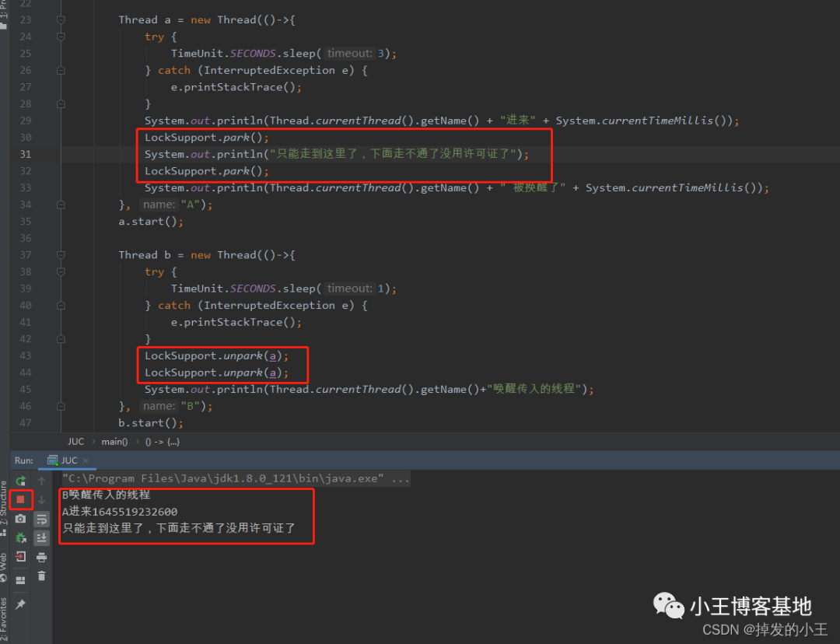Toggle Pin Tab in the Run panel
This screenshot has width=840, height=644.
pos(20,604)
